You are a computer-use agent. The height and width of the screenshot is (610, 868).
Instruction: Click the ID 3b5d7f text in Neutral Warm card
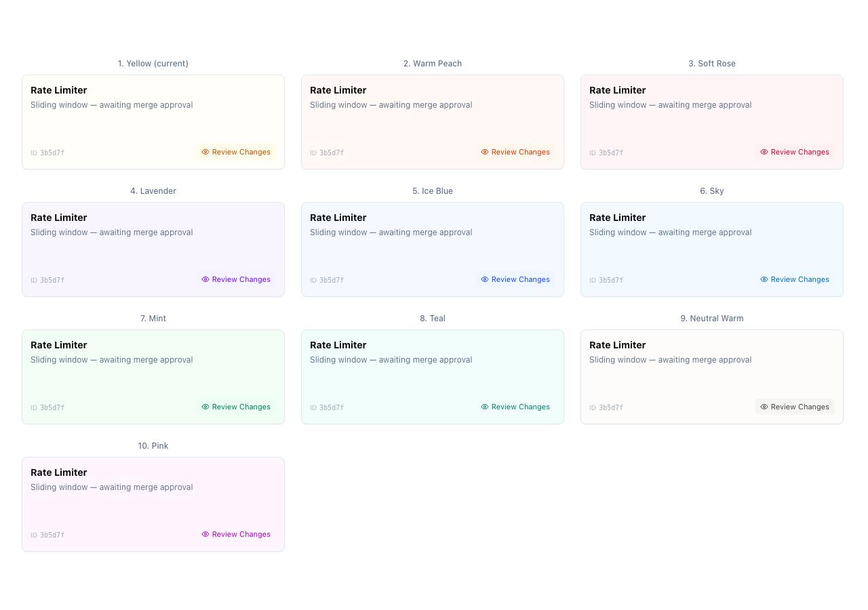coord(606,408)
